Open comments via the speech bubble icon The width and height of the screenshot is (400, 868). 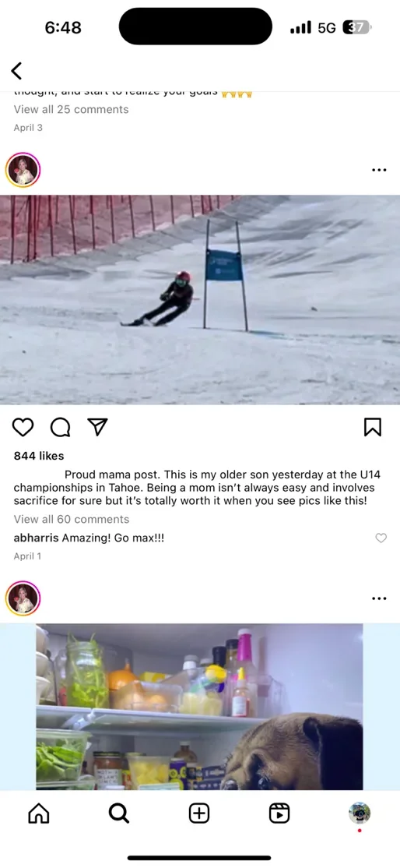[60, 427]
